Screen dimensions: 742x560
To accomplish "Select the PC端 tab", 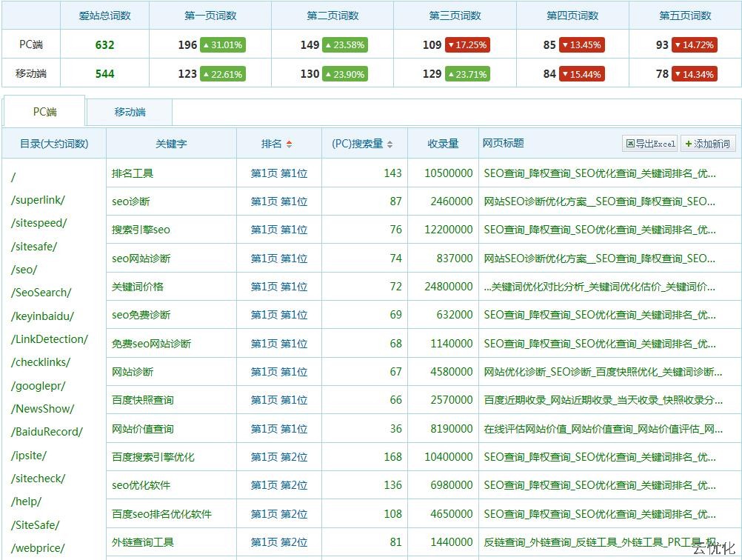I will [44, 112].
